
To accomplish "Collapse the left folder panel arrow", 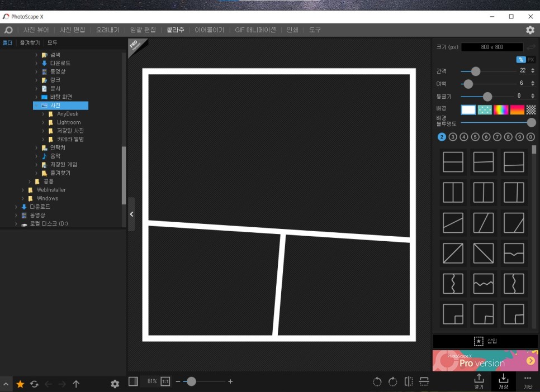I will click(131, 214).
